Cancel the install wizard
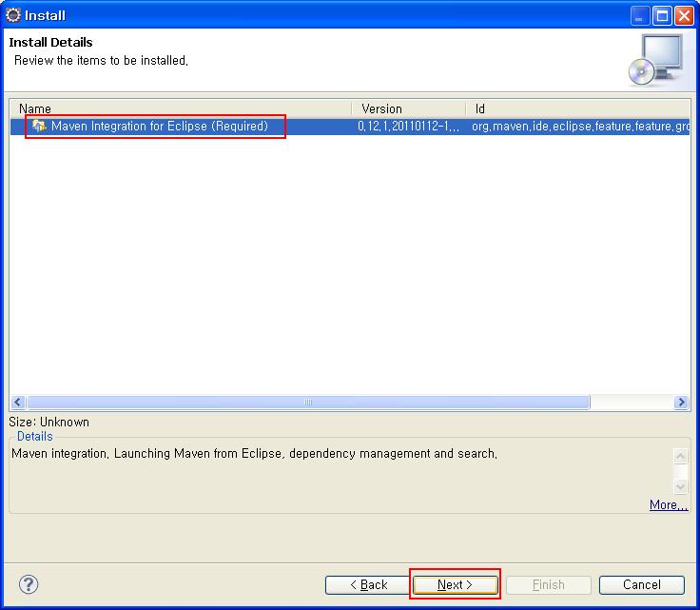Viewport: 700px width, 610px height. point(642,584)
